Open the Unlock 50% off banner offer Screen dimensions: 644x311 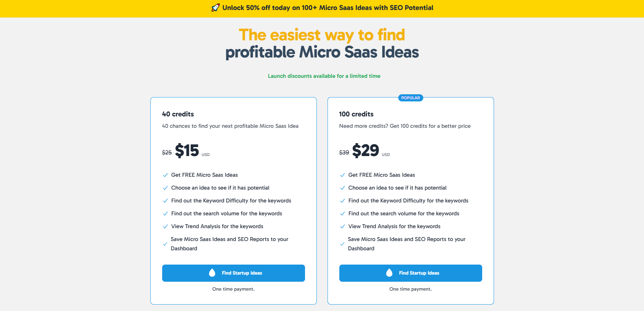pyautogui.click(x=322, y=7)
